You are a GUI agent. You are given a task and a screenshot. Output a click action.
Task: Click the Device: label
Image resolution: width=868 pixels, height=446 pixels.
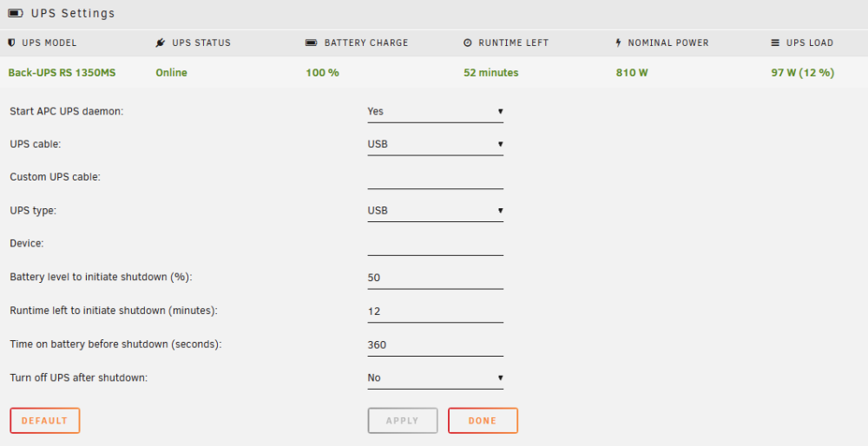(x=27, y=244)
